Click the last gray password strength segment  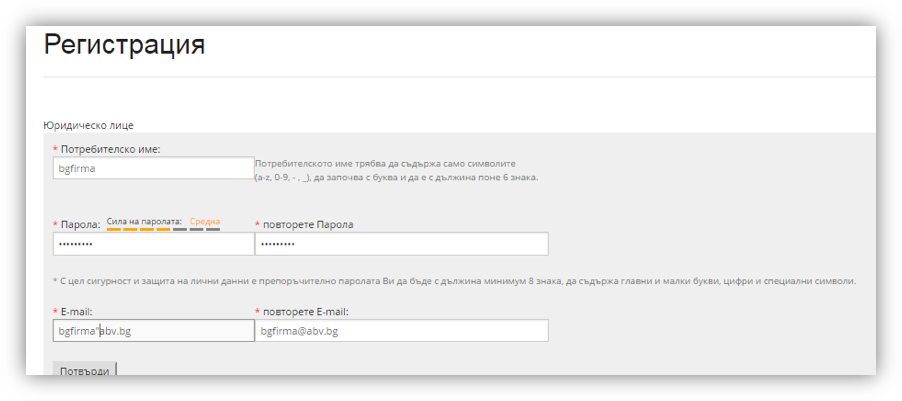(213, 229)
